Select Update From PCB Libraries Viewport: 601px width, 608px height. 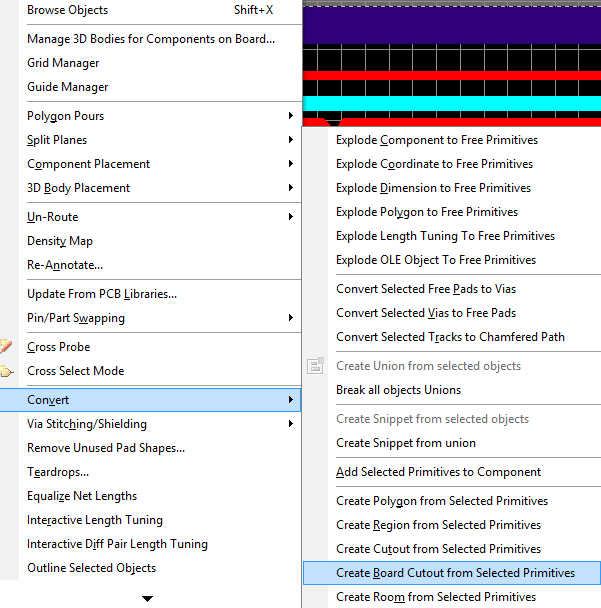tap(150, 294)
